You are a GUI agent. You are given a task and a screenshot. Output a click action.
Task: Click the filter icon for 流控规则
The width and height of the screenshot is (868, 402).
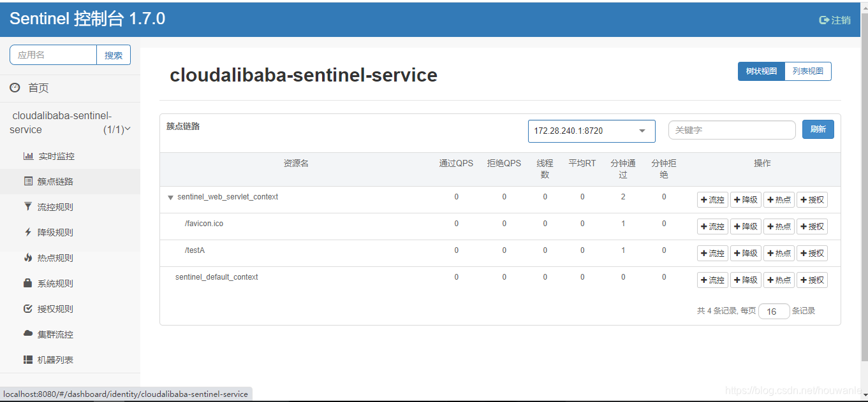pos(27,207)
